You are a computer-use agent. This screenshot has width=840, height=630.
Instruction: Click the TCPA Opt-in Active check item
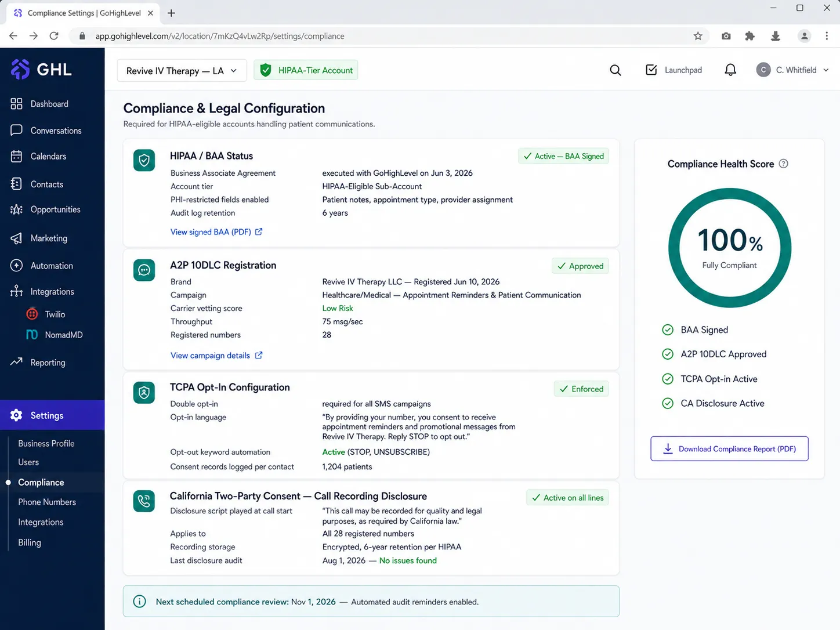709,379
